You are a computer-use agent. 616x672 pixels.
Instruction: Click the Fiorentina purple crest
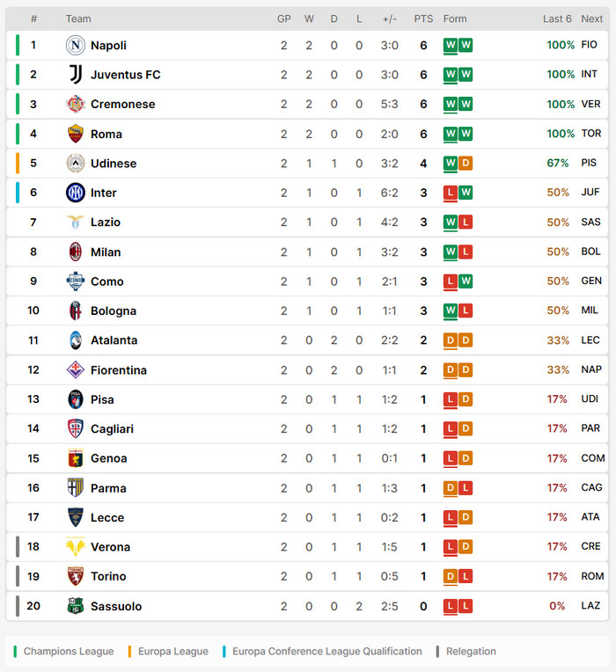pos(76,369)
